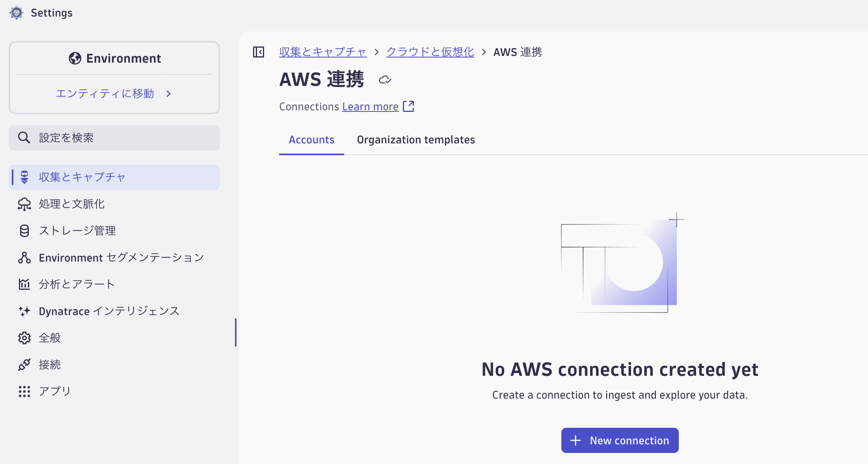
Task: Open 分析とアラート settings
Action: (x=114, y=284)
